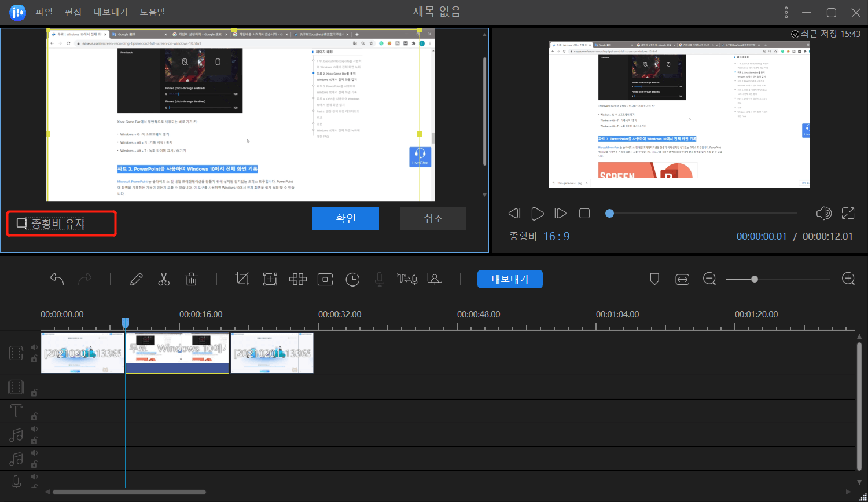Click the timeline zoom slider handle

tap(755, 279)
